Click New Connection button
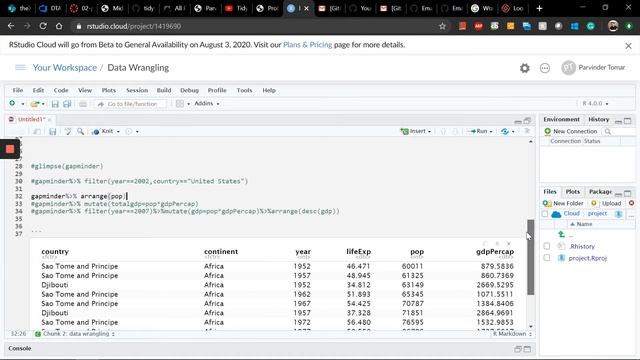640x360 pixels. (571, 131)
